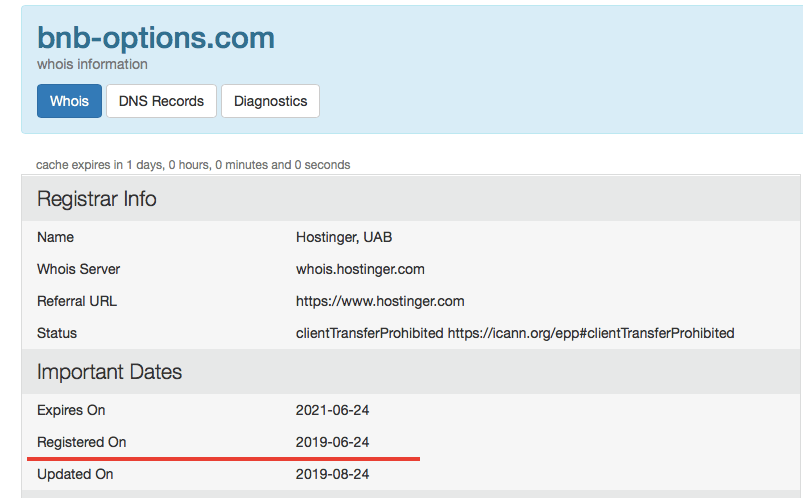
Task: Click the clientTransferProhibited status text
Action: tap(369, 333)
